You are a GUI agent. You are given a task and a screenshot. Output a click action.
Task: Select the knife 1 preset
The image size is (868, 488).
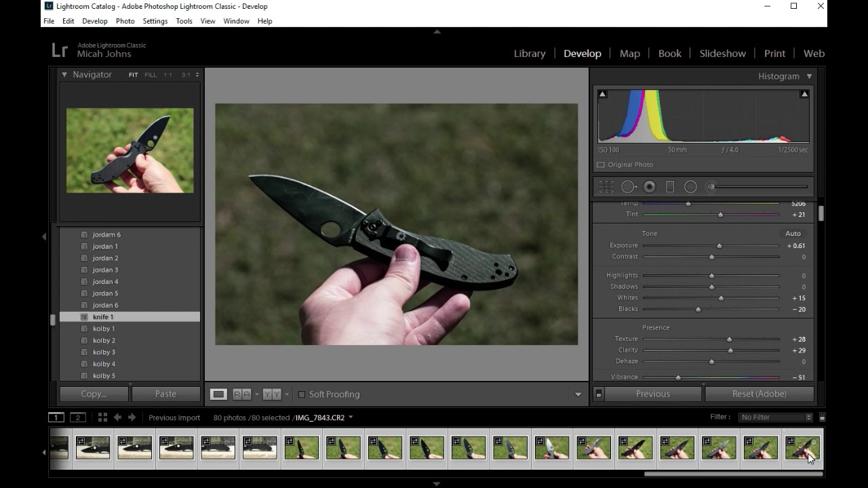[x=130, y=317]
